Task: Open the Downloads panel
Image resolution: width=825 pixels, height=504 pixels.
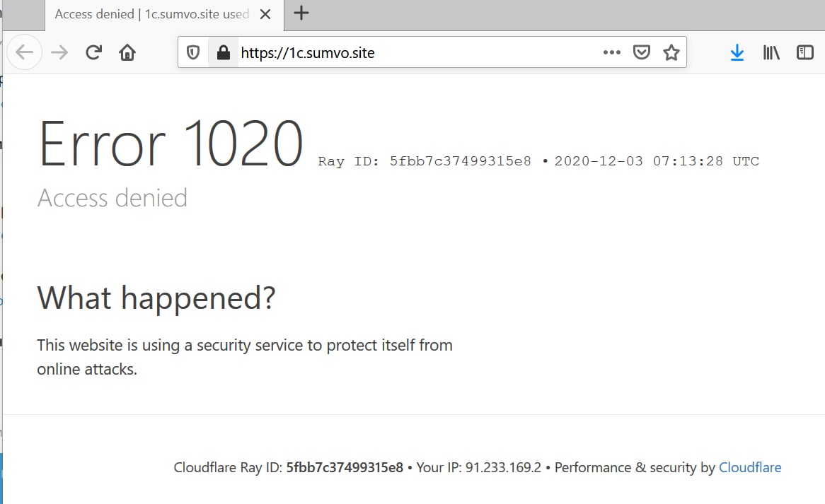Action: tap(737, 52)
